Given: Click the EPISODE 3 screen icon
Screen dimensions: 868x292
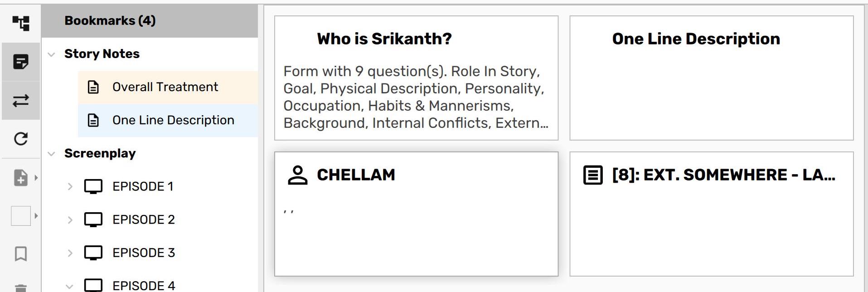Looking at the screenshot, I should (x=93, y=253).
